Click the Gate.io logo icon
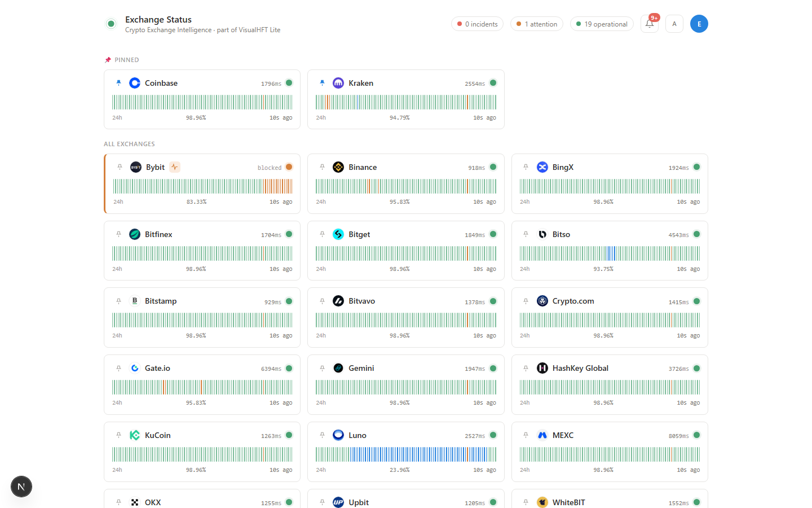 pos(135,368)
